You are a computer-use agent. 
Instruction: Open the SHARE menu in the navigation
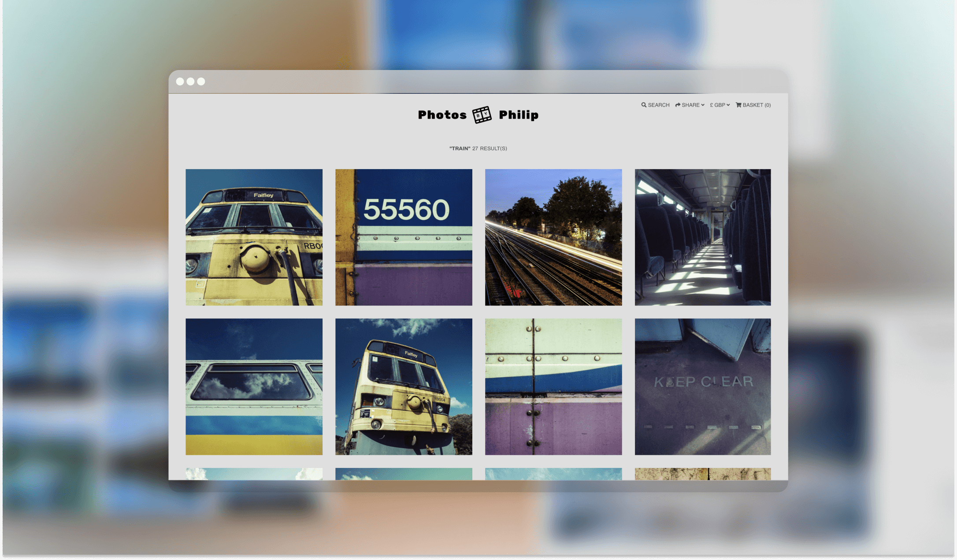coord(690,105)
